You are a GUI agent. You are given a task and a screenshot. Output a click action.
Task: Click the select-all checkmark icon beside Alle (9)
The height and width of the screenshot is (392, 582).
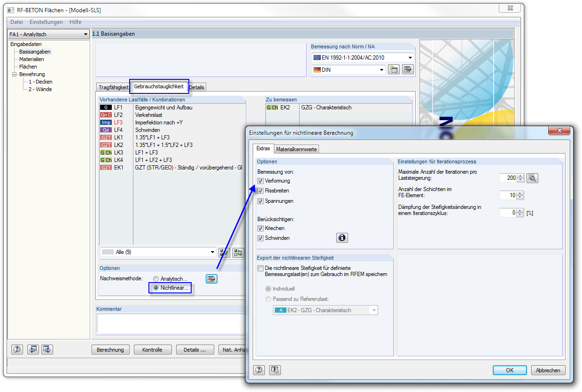pos(224,252)
